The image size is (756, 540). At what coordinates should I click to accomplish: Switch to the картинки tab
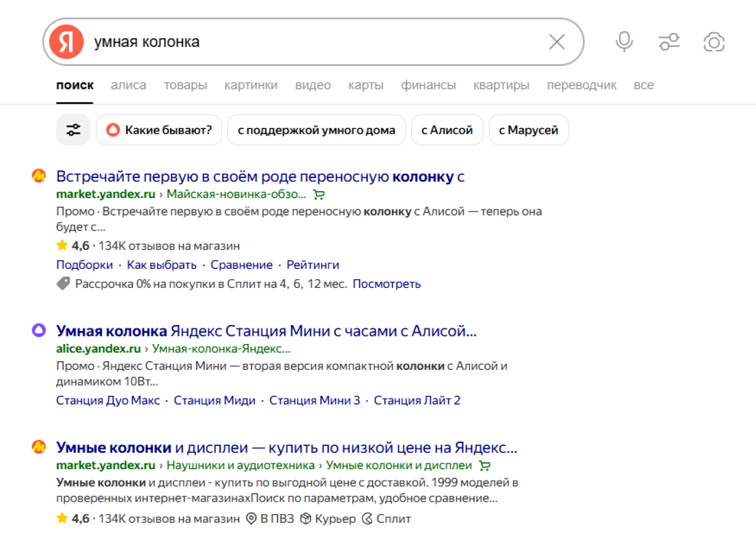pyautogui.click(x=251, y=85)
